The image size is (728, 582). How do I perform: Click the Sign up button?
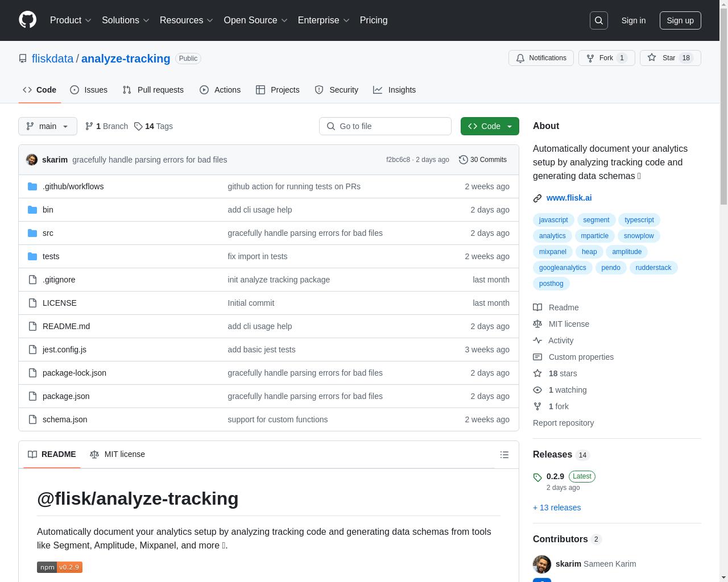click(680, 20)
